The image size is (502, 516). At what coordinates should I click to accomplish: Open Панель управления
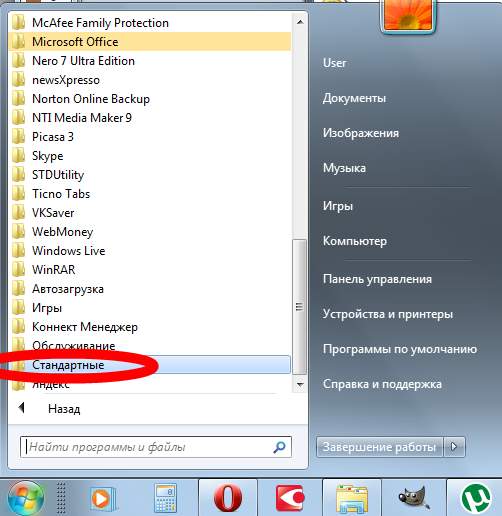(377, 279)
